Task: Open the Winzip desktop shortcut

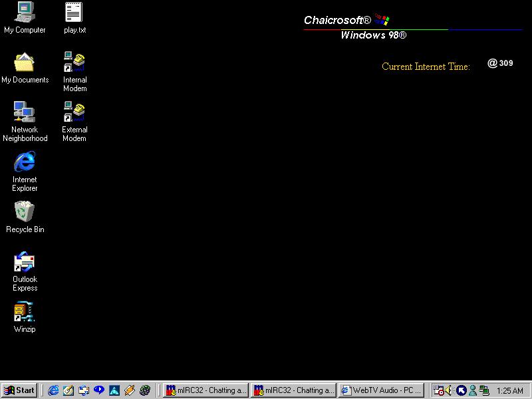Action: click(25, 312)
